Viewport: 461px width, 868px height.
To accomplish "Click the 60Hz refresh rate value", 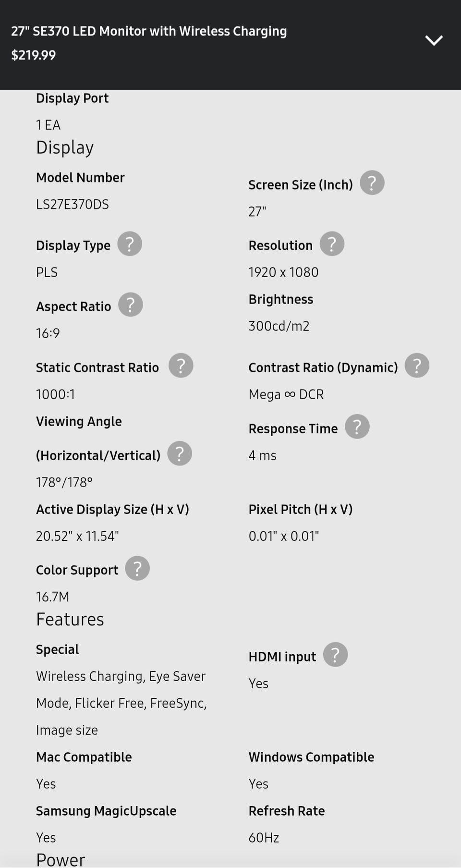I will click(264, 838).
